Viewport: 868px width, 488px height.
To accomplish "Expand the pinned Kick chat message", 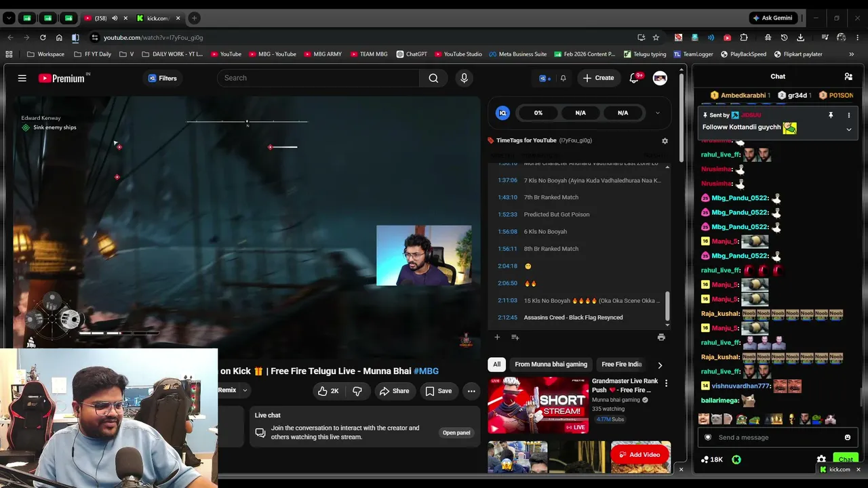I will (x=848, y=129).
